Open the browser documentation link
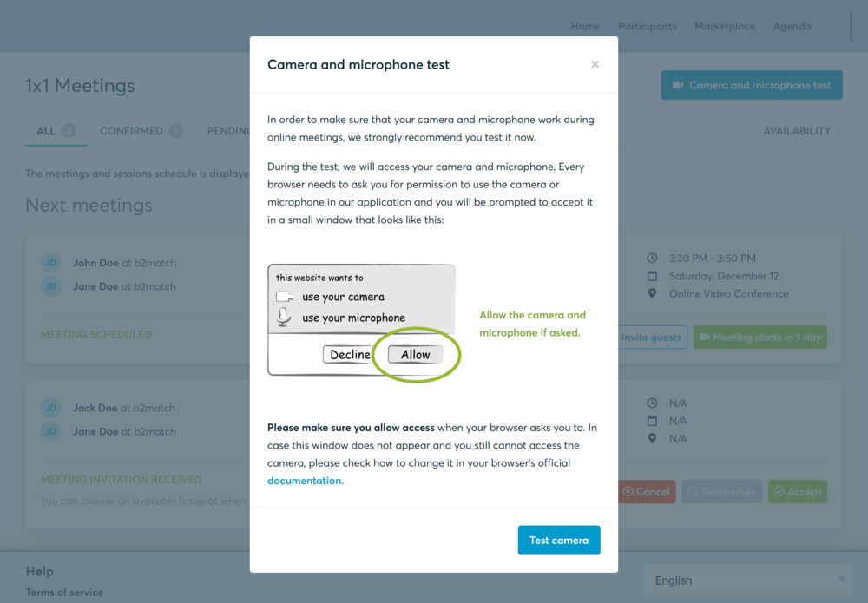This screenshot has height=603, width=868. tap(304, 481)
